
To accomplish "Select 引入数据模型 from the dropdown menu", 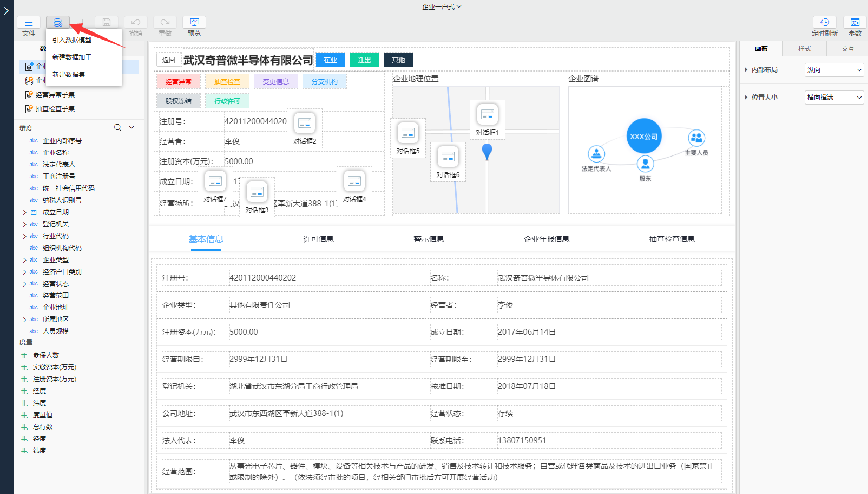I will tap(72, 40).
